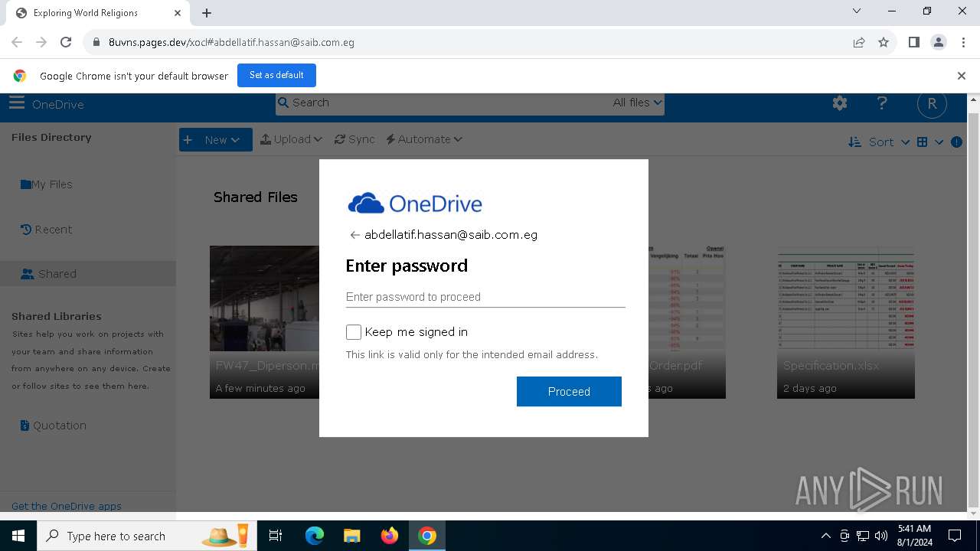Viewport: 980px width, 551px height.
Task: Select Recent in sidebar
Action: pos(46,230)
